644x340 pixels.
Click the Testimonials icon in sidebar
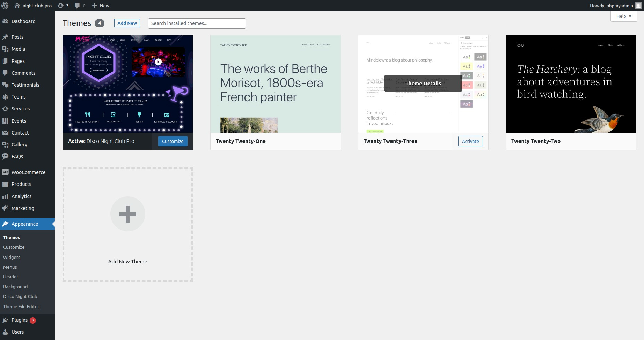click(x=5, y=85)
